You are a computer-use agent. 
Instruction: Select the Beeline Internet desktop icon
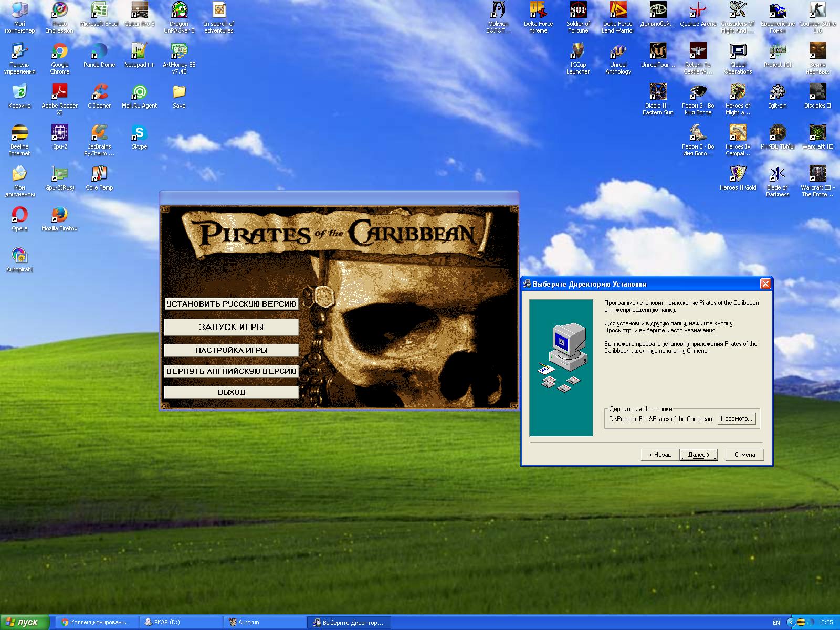(x=19, y=140)
